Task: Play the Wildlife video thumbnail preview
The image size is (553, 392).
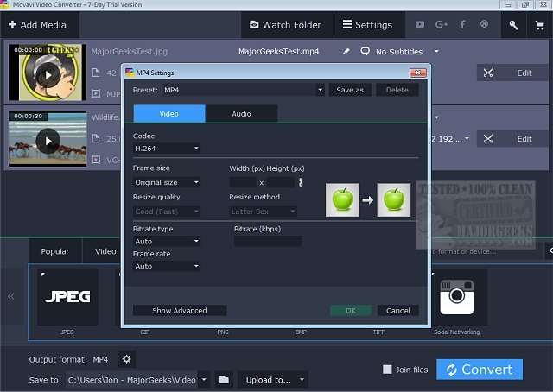Action: coord(48,141)
